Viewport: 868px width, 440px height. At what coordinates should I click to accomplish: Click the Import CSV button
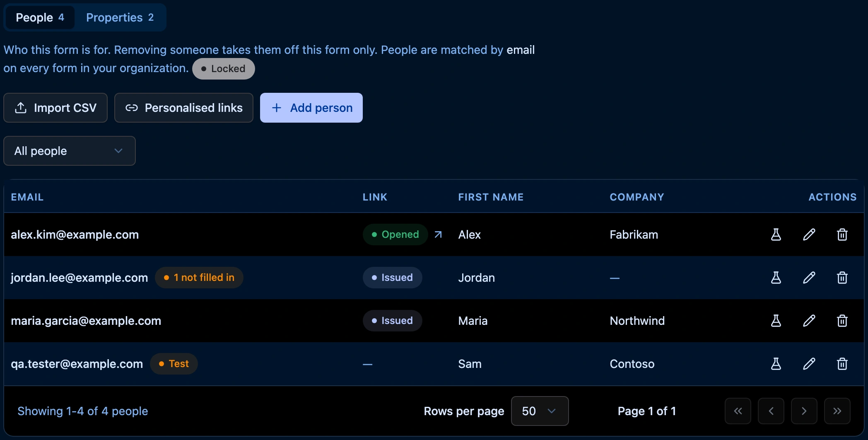coord(55,108)
